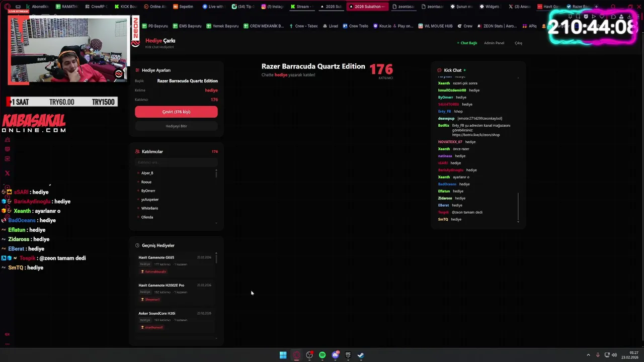
Task: Open the PD Başvuru bookmark
Action: point(155,26)
